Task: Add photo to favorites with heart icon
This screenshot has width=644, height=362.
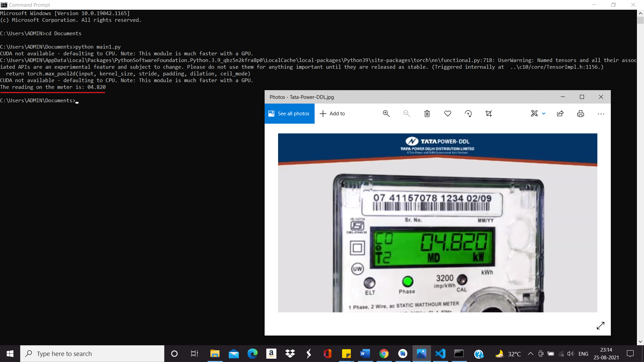Action: [448, 114]
